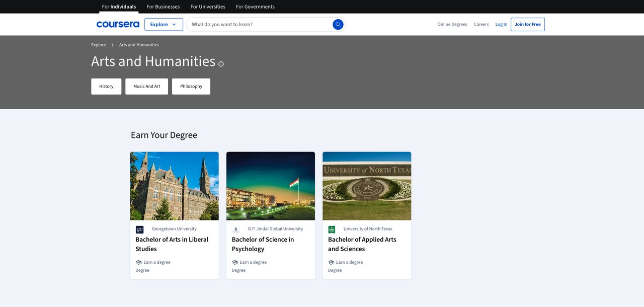This screenshot has height=307, width=644.
Task: Open the Online Degrees link
Action: click(452, 24)
